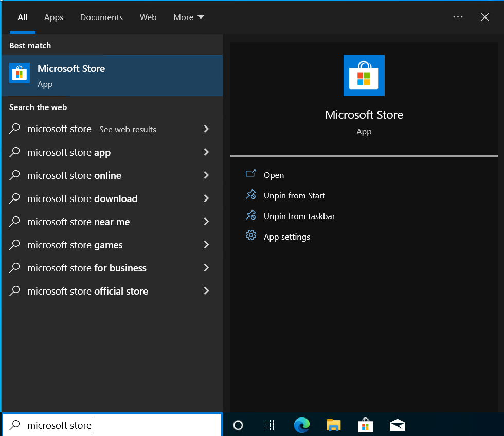Choose Unpin from Start label
Viewport: 504px width, 436px height.
pyautogui.click(x=294, y=196)
